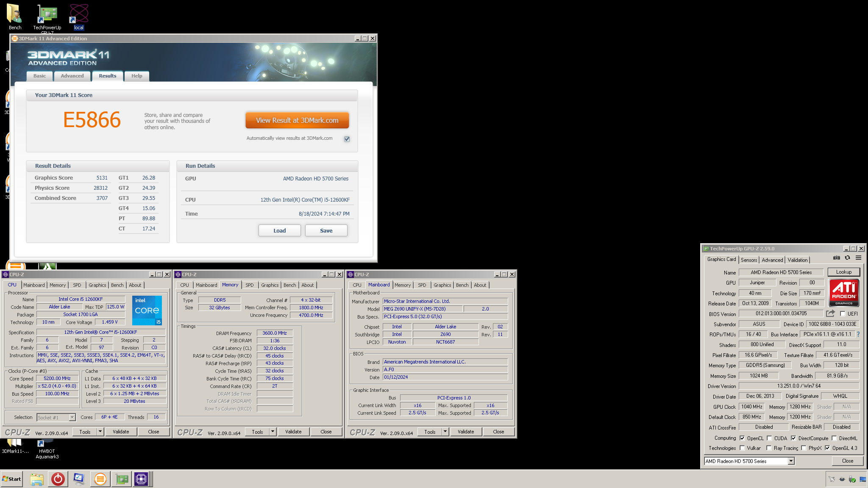Click the DRAM Frequency 3600.0 MHz field
The height and width of the screenshot is (488, 868).
(x=275, y=333)
